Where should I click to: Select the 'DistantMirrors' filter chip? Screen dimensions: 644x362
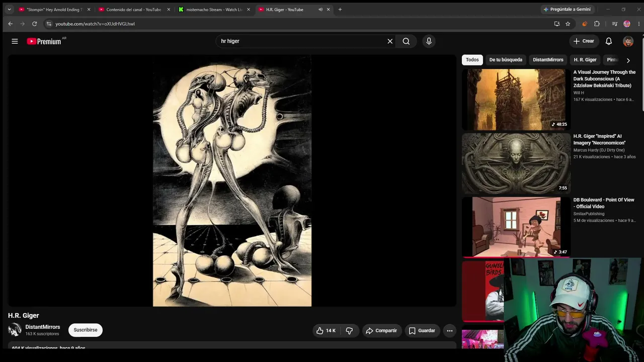[548, 60]
